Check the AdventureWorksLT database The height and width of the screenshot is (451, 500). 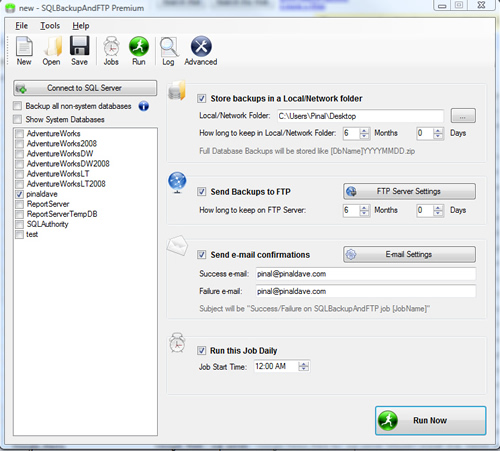(x=19, y=174)
